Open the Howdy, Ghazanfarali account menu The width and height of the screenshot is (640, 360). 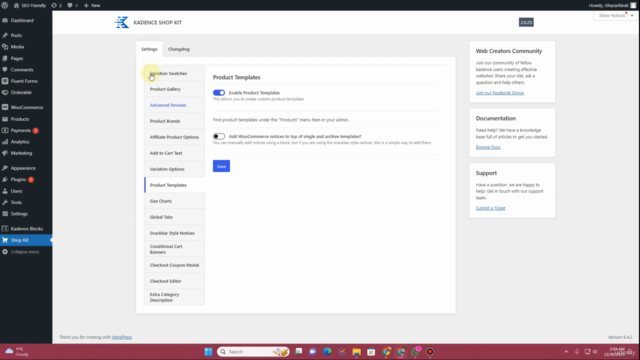612,5
